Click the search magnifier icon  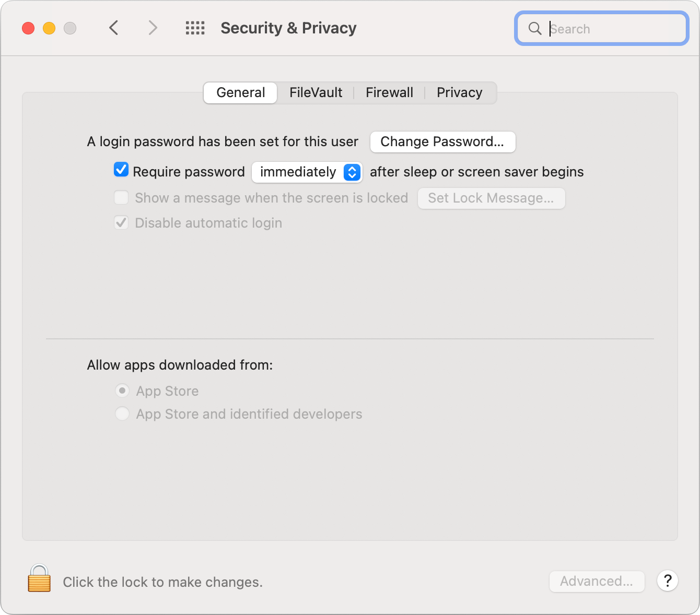pyautogui.click(x=534, y=29)
